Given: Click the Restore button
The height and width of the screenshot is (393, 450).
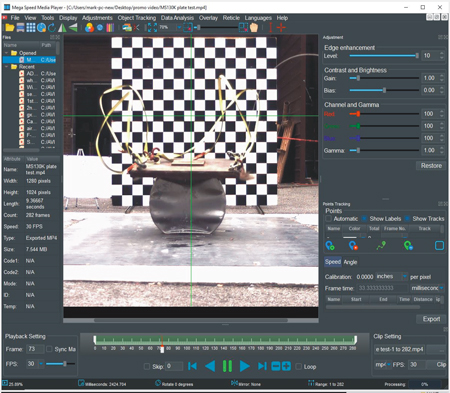Looking at the screenshot, I should click(431, 165).
